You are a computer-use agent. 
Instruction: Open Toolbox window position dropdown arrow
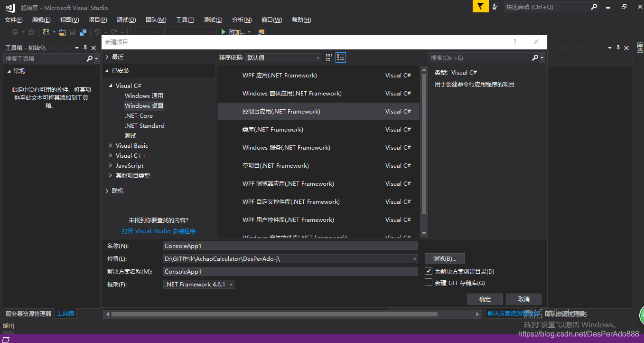(x=78, y=48)
